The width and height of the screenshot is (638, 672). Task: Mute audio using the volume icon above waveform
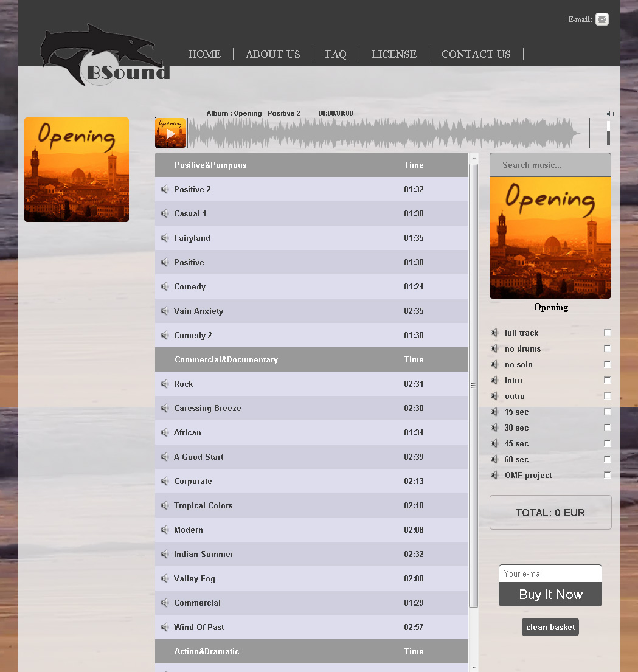[610, 114]
